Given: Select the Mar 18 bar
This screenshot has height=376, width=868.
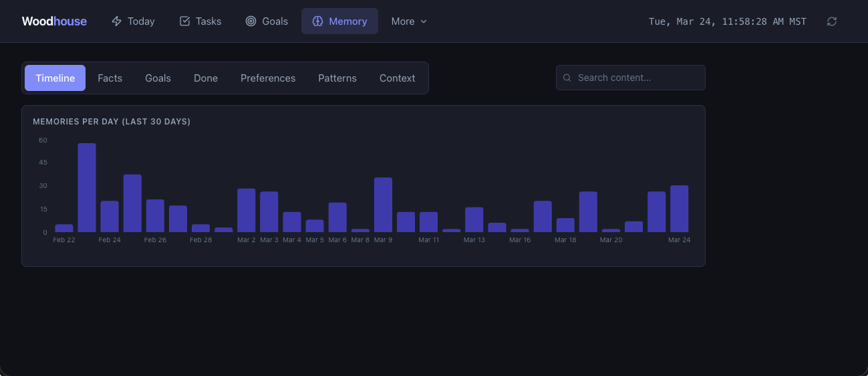Looking at the screenshot, I should tap(565, 225).
